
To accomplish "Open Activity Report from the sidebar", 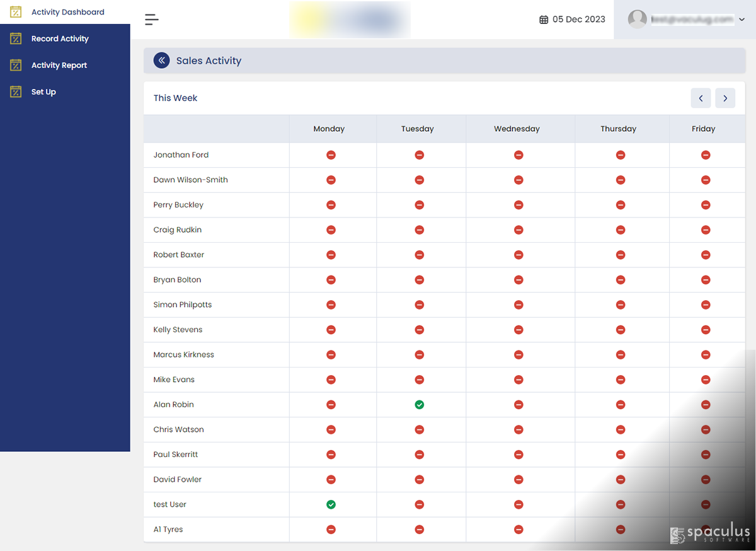I will pos(59,66).
